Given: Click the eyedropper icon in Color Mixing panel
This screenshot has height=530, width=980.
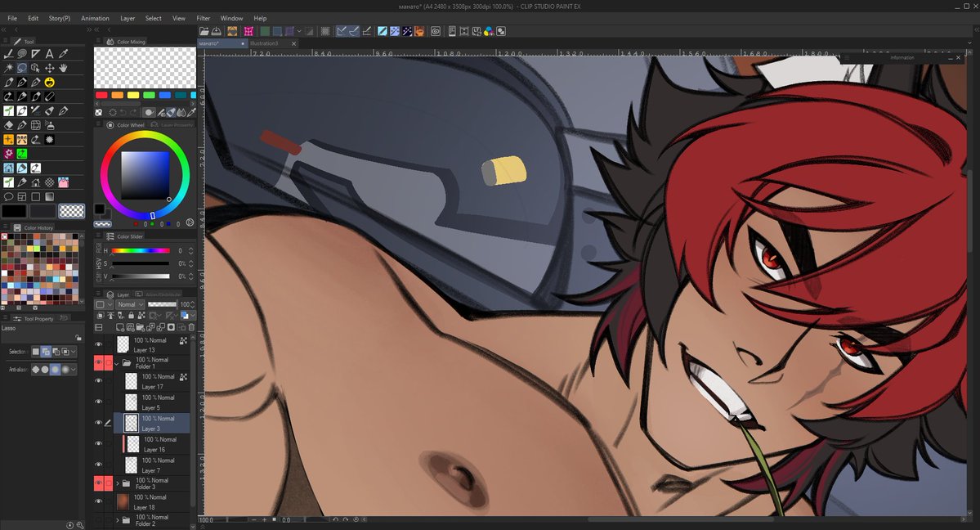Looking at the screenshot, I should click(192, 113).
